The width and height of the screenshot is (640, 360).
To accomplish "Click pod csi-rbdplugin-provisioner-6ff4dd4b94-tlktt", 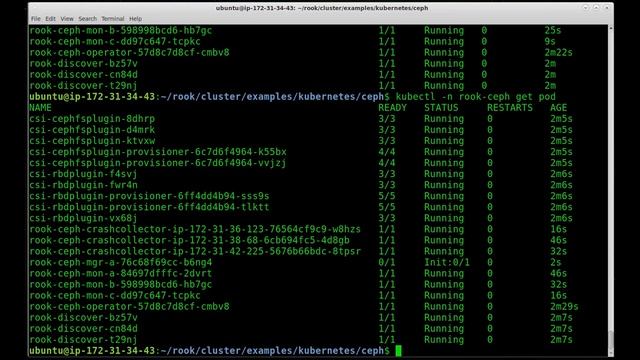I will 149,207.
